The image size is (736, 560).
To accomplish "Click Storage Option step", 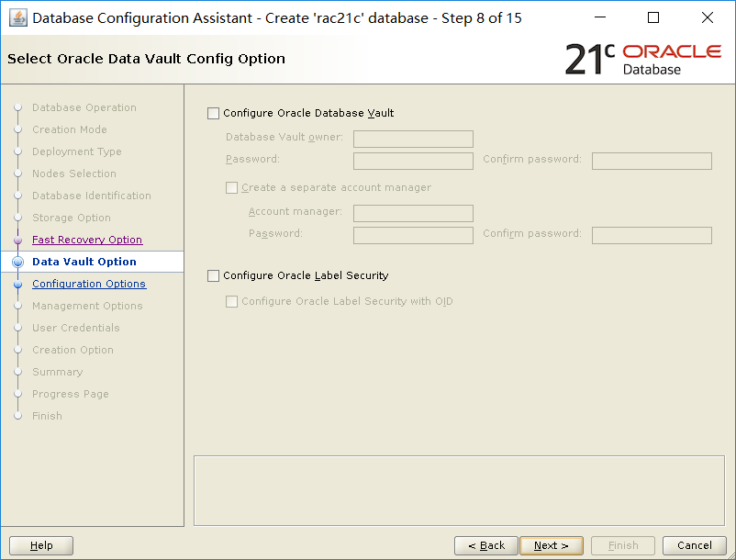I will (x=72, y=218).
